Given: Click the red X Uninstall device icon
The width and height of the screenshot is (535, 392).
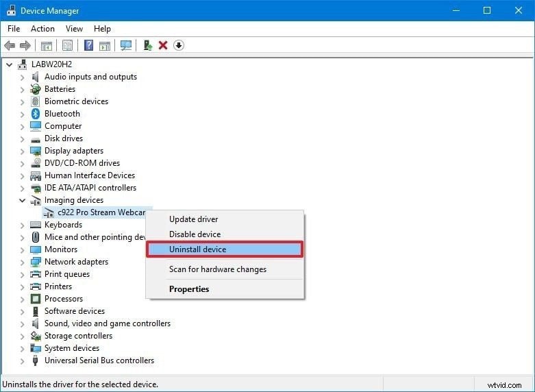Looking at the screenshot, I should [x=163, y=45].
